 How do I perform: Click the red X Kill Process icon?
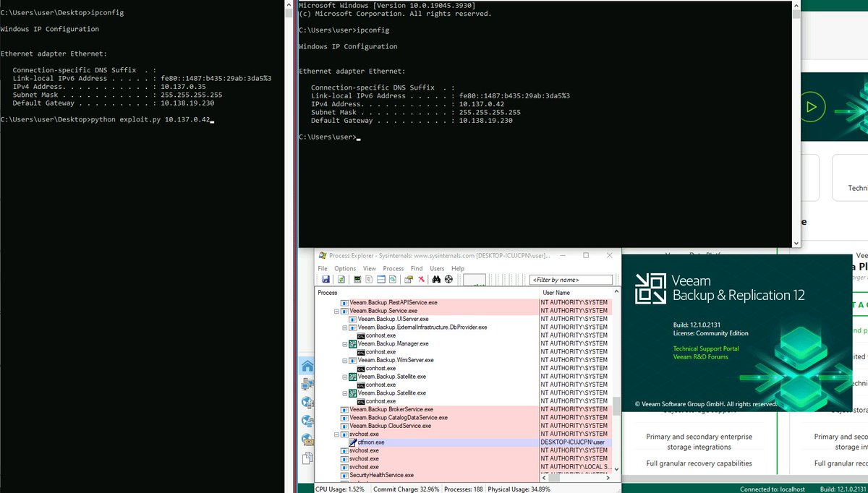pos(421,279)
